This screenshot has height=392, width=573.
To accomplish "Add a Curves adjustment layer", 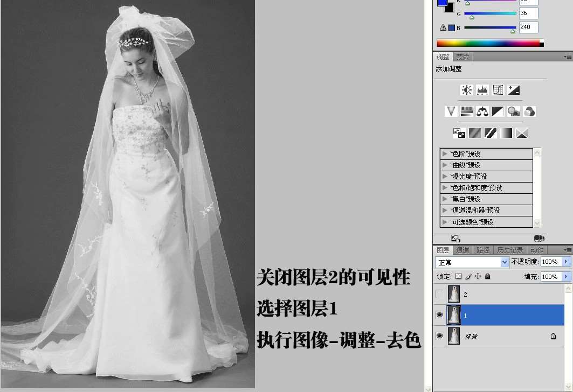I will (498, 90).
